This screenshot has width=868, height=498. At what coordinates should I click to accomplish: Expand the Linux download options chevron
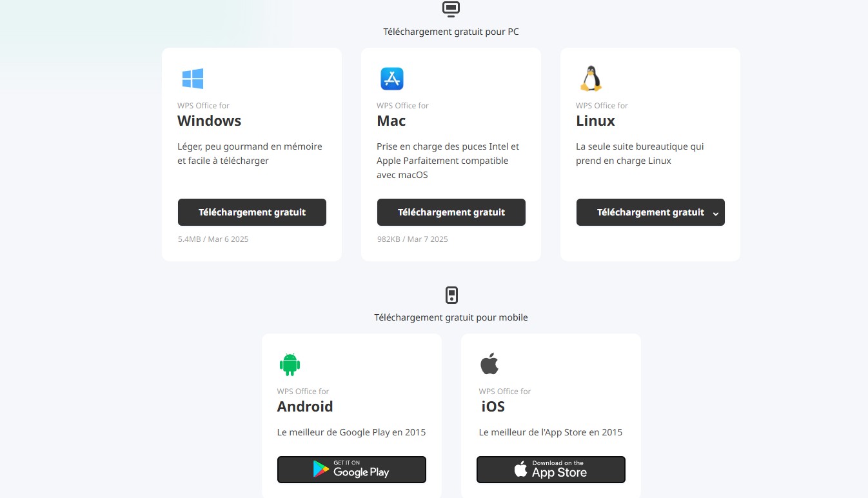[x=715, y=214]
